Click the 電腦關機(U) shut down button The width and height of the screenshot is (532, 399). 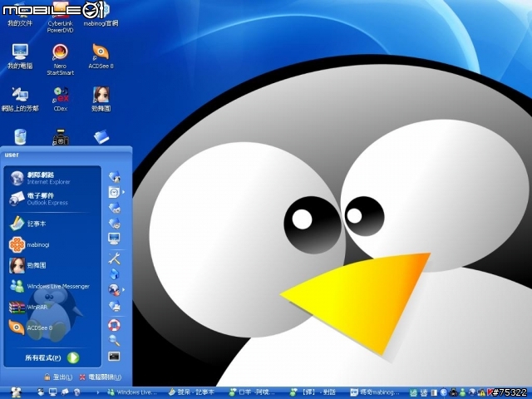pyautogui.click(x=101, y=377)
